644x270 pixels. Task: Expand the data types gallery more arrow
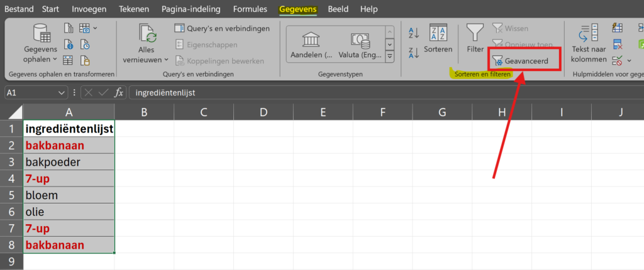point(390,55)
